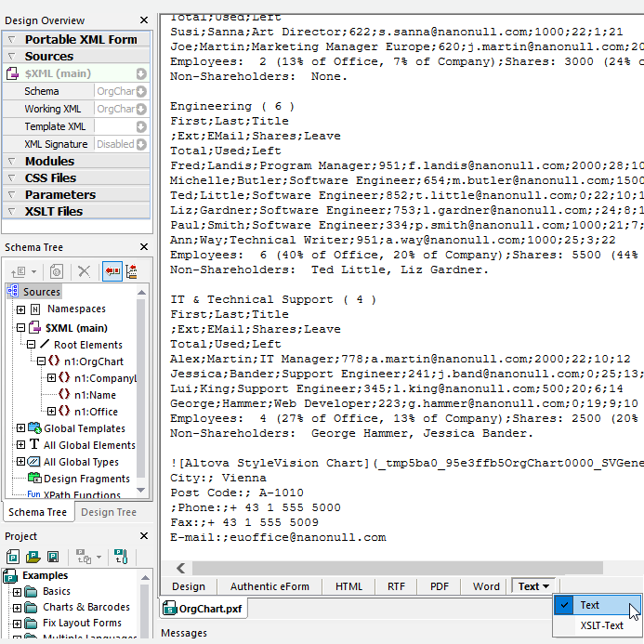Open the Design Tree tab

tap(109, 512)
